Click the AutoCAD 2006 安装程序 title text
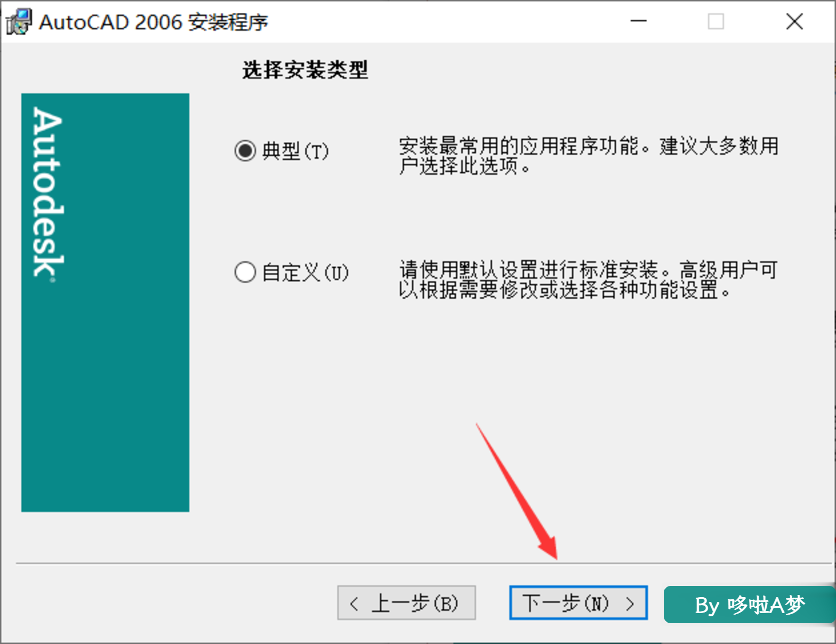 pos(154,22)
